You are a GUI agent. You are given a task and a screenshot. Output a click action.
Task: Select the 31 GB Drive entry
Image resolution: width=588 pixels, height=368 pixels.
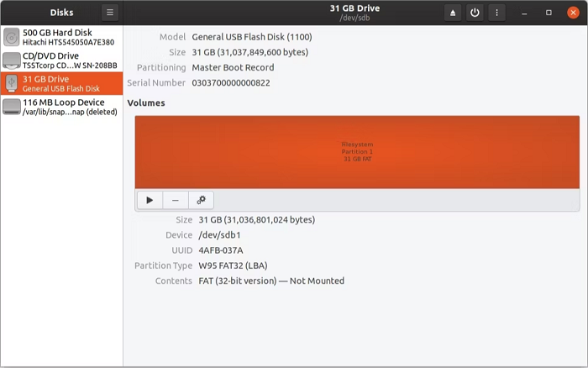point(61,83)
